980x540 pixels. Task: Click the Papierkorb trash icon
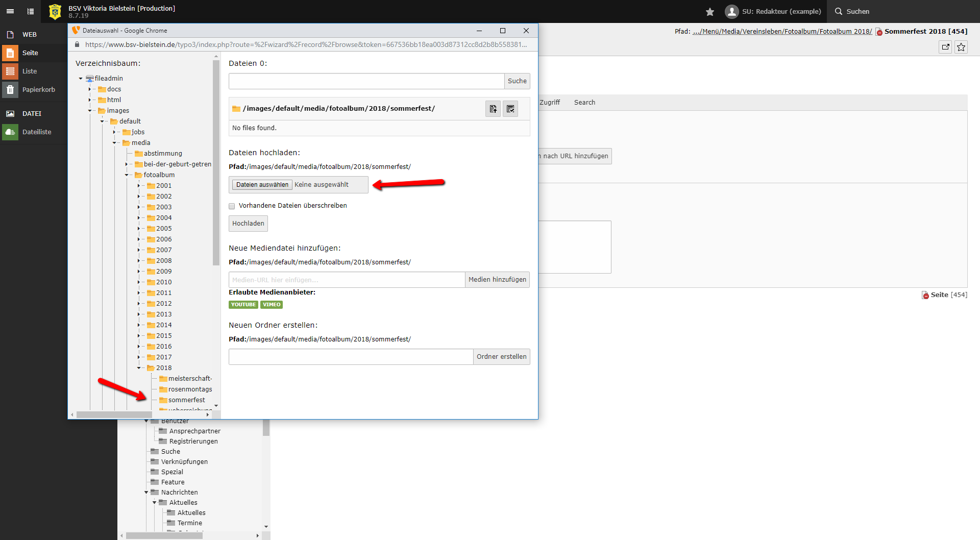point(10,90)
